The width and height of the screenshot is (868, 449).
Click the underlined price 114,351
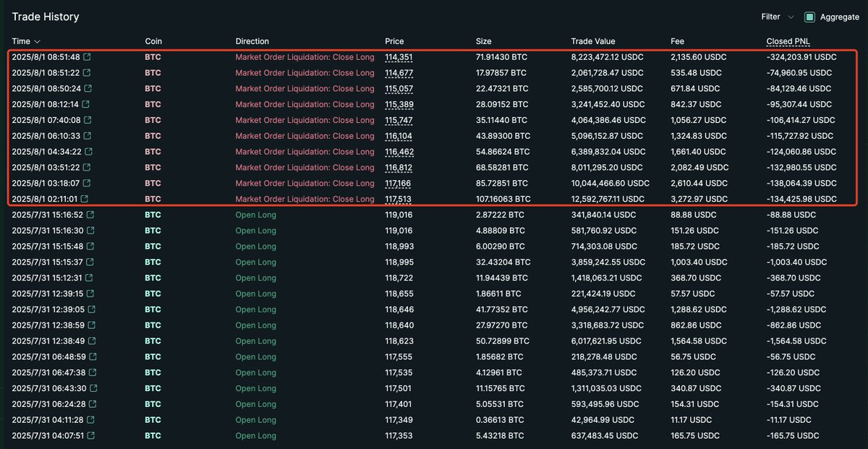pos(399,57)
